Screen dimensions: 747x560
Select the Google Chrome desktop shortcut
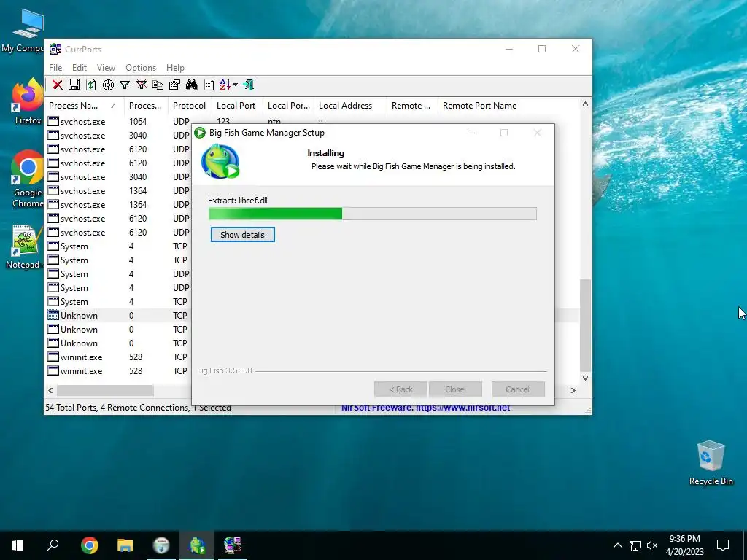[x=27, y=179]
